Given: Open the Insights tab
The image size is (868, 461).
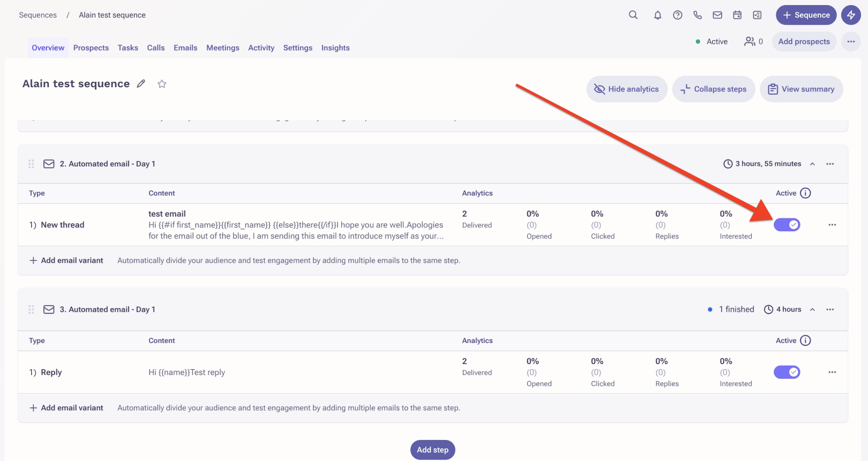Looking at the screenshot, I should pyautogui.click(x=335, y=48).
